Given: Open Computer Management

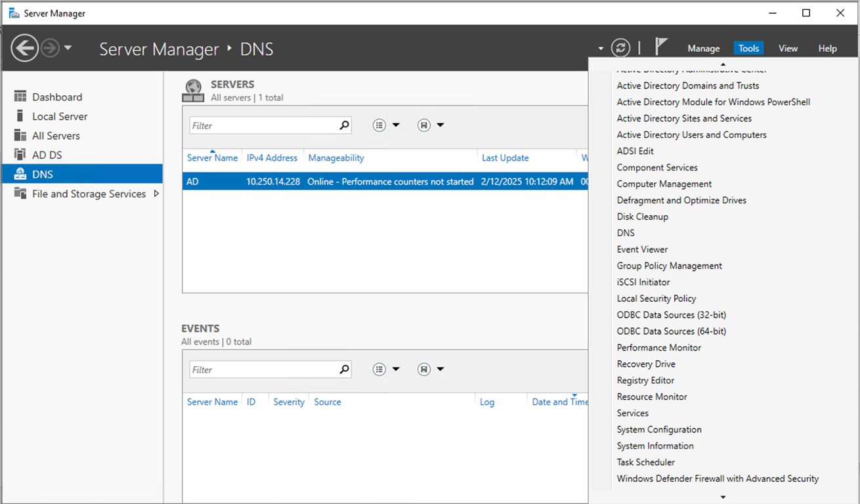Looking at the screenshot, I should 664,184.
